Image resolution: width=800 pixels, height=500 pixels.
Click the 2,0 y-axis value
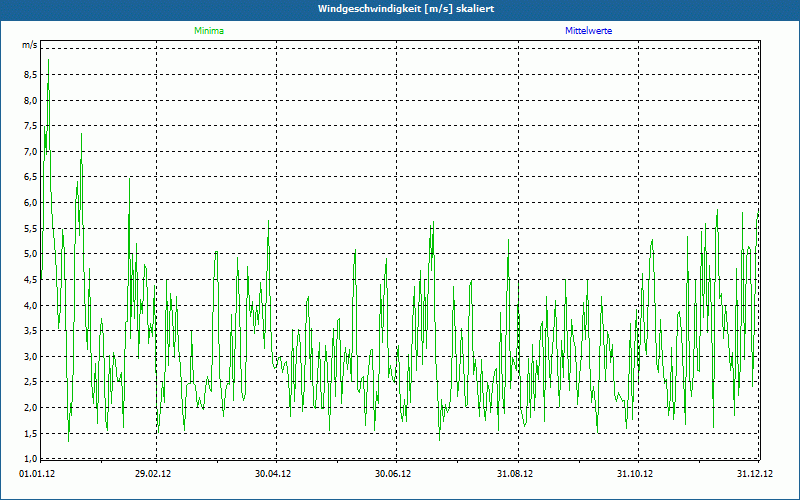[x=31, y=408]
